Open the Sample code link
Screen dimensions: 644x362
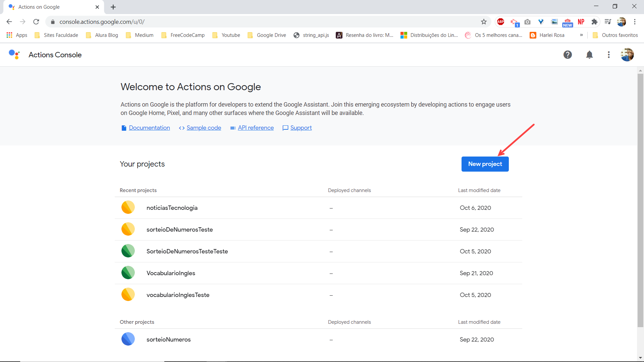tap(204, 128)
